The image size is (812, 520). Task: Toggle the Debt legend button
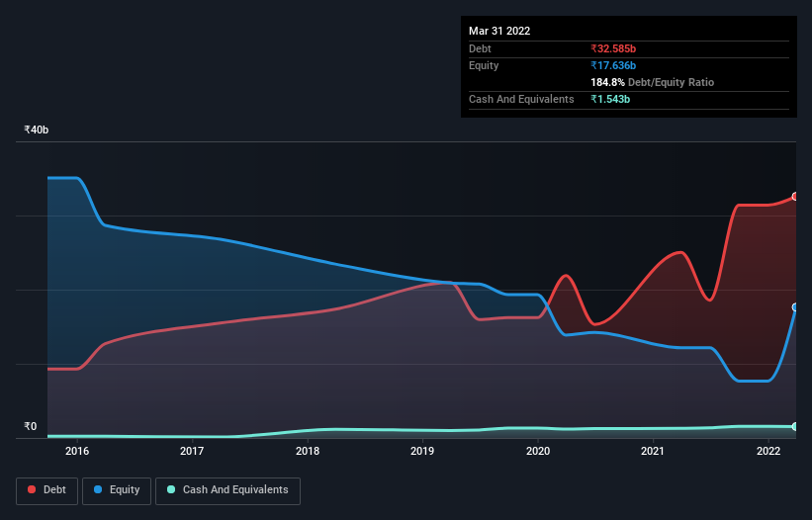(x=46, y=490)
